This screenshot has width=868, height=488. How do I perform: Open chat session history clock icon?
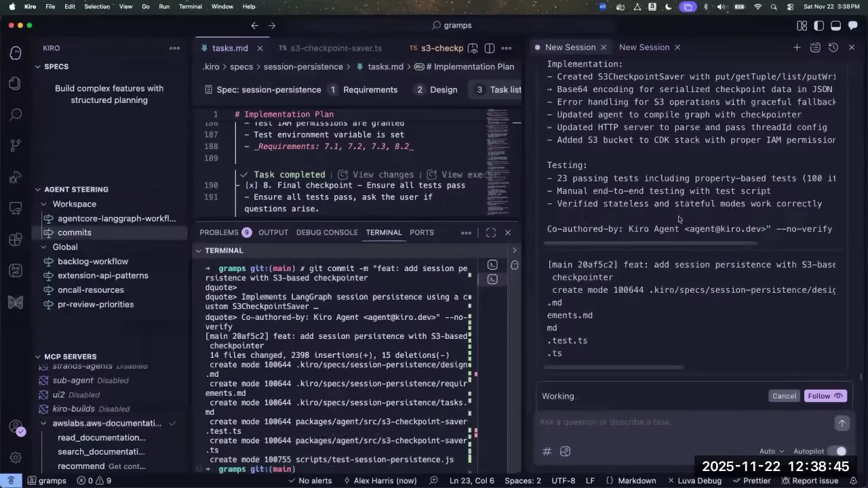coord(833,47)
